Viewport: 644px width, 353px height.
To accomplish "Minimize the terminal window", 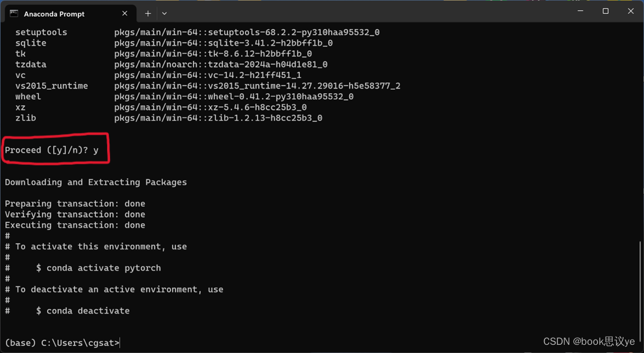I will pos(580,11).
